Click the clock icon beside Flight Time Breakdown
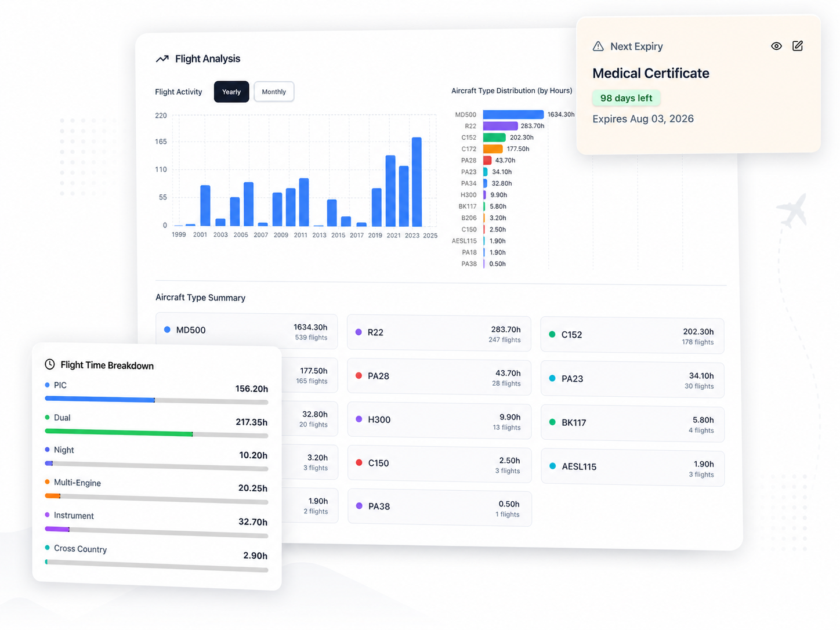The image size is (840, 630). (x=49, y=364)
